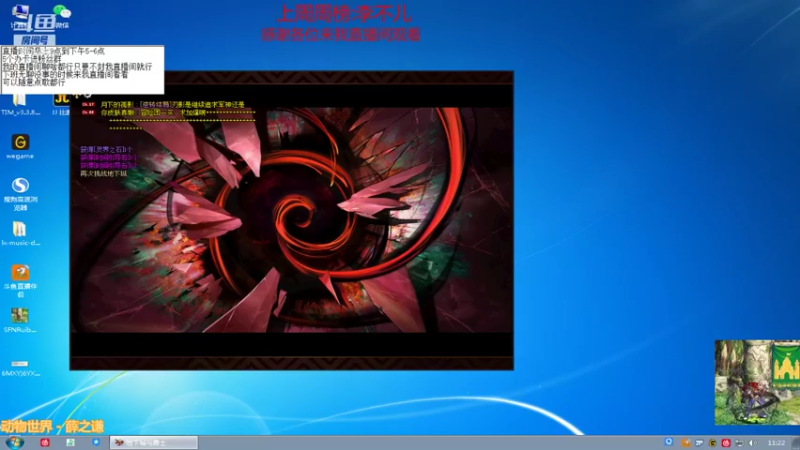
Task: Click the orange Douyu tray icon
Action: point(686,443)
